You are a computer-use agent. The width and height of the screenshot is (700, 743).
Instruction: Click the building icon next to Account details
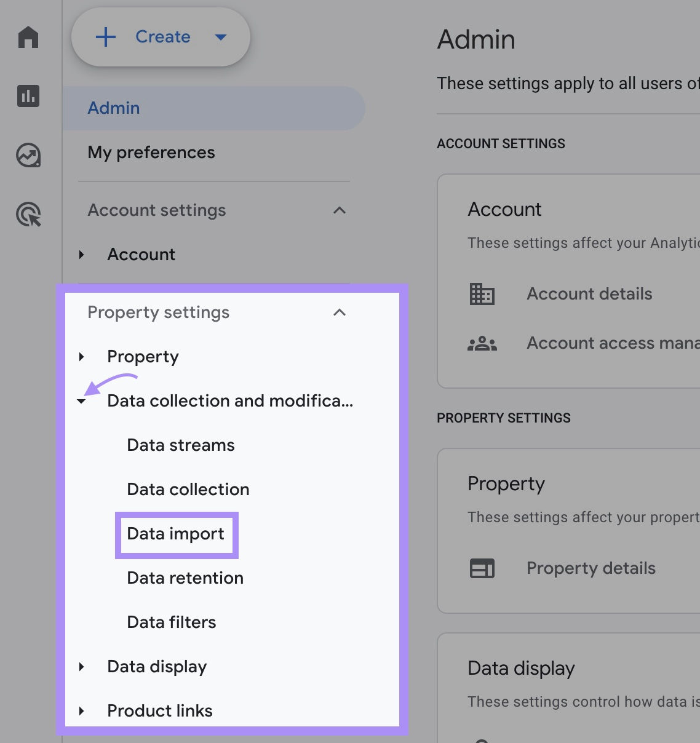click(482, 294)
